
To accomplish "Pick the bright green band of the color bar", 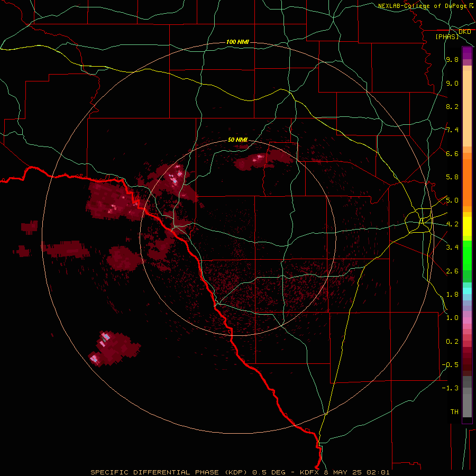I will click(x=467, y=255).
